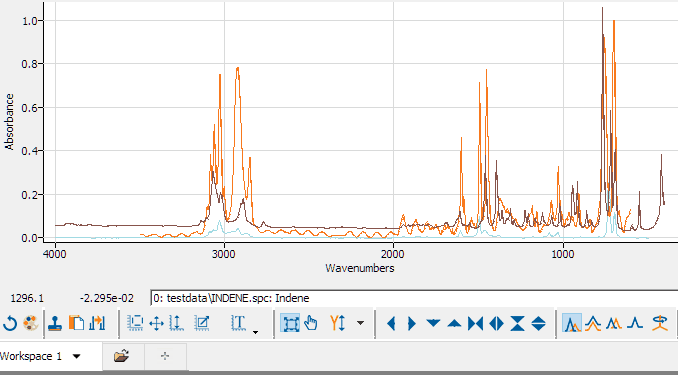The height and width of the screenshot is (375, 678).
Task: Toggle the zoom box selection mode
Action: (290, 324)
